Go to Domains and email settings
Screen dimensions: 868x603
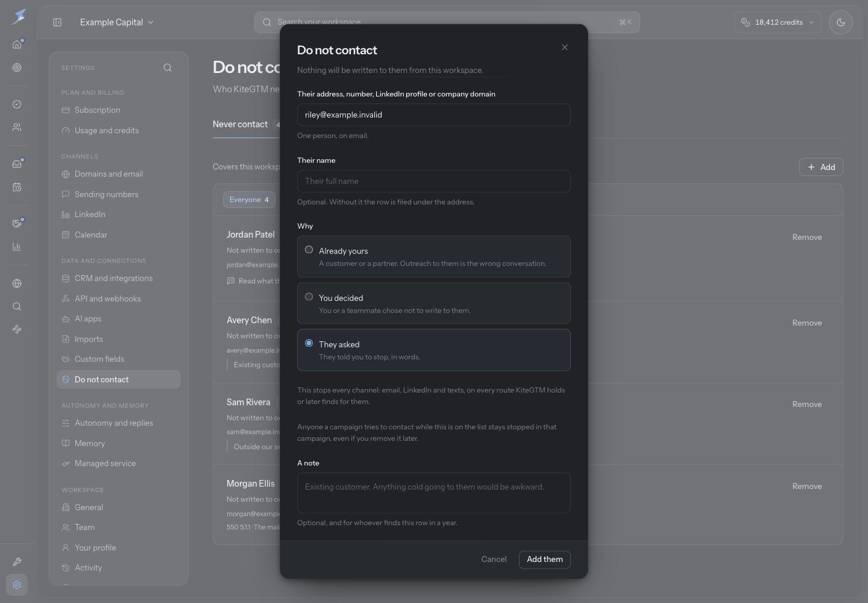point(119,174)
